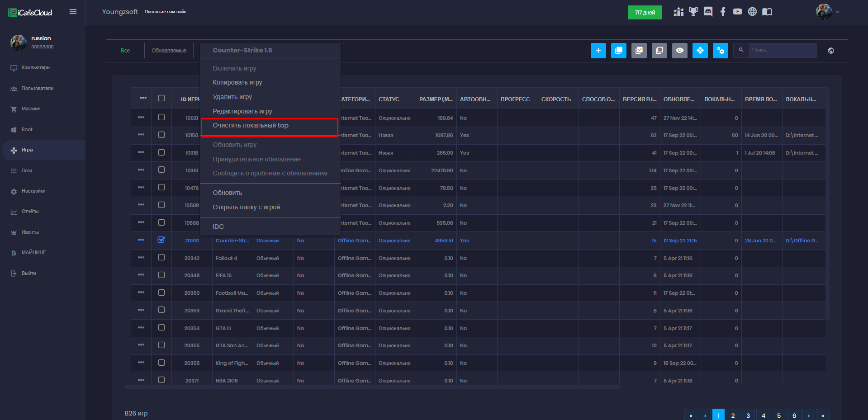This screenshot has height=420, width=868.
Task: Click the globe icon right of search
Action: pos(831,51)
